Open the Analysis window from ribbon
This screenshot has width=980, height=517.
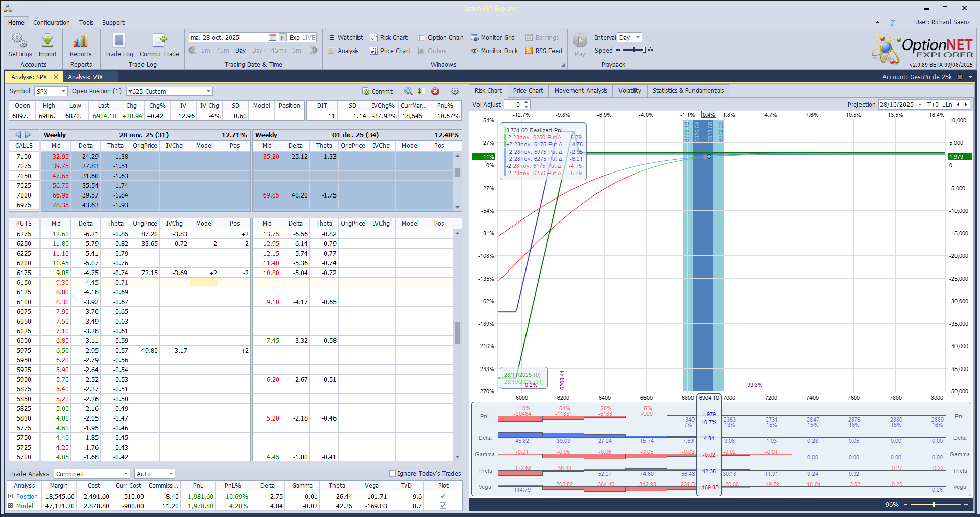(x=343, y=51)
